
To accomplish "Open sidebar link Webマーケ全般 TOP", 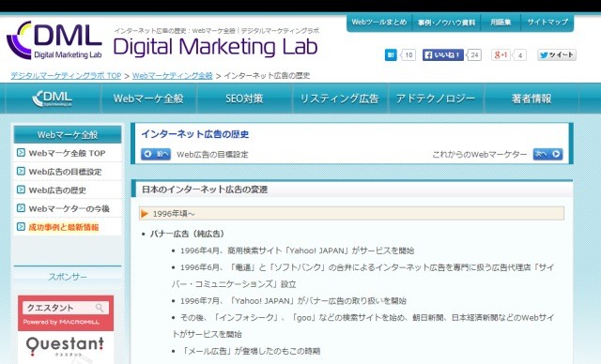I will pos(67,153).
